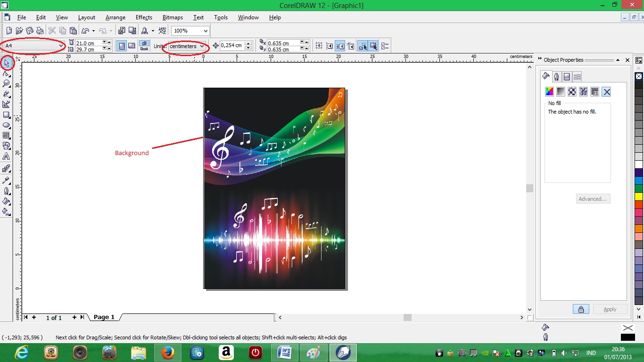Click the Export icon
This screenshot has height=362, width=644.
click(x=132, y=31)
